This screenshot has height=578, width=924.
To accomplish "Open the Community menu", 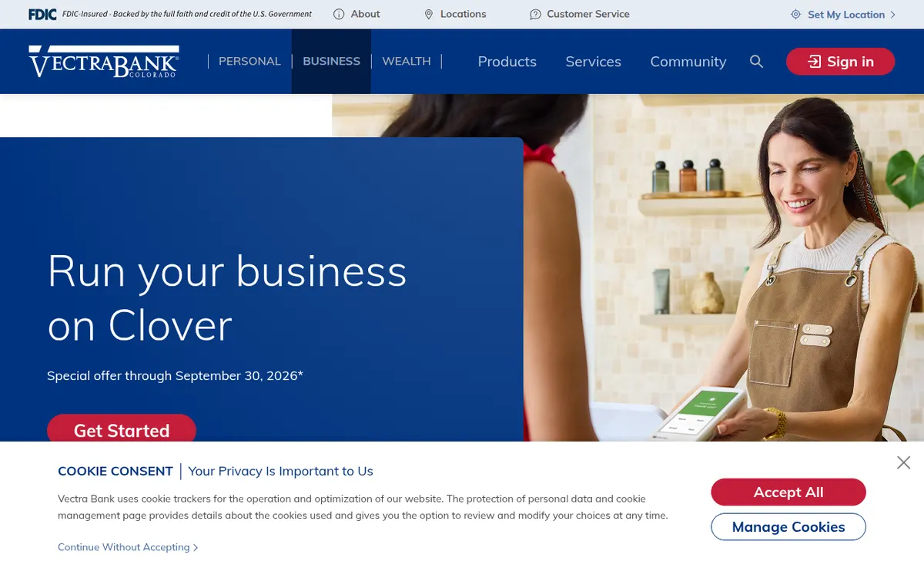I will [688, 62].
